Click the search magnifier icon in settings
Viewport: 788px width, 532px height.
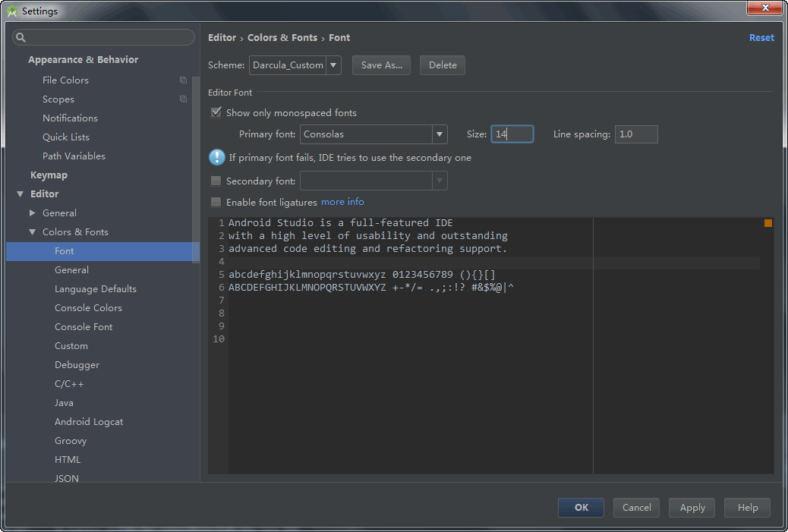[x=20, y=37]
